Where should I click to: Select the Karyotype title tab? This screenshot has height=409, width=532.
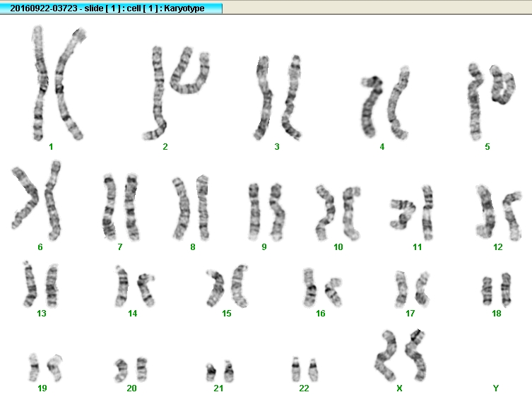(111, 8)
